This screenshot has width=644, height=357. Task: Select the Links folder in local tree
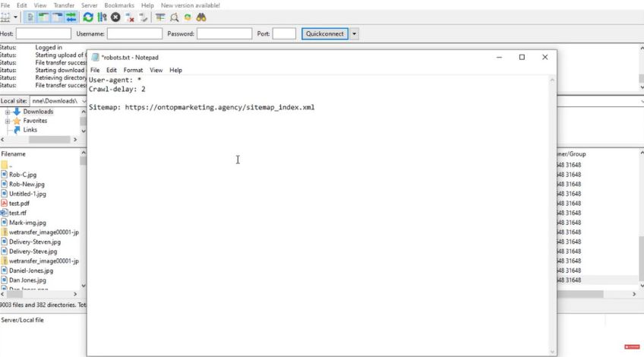coord(30,130)
